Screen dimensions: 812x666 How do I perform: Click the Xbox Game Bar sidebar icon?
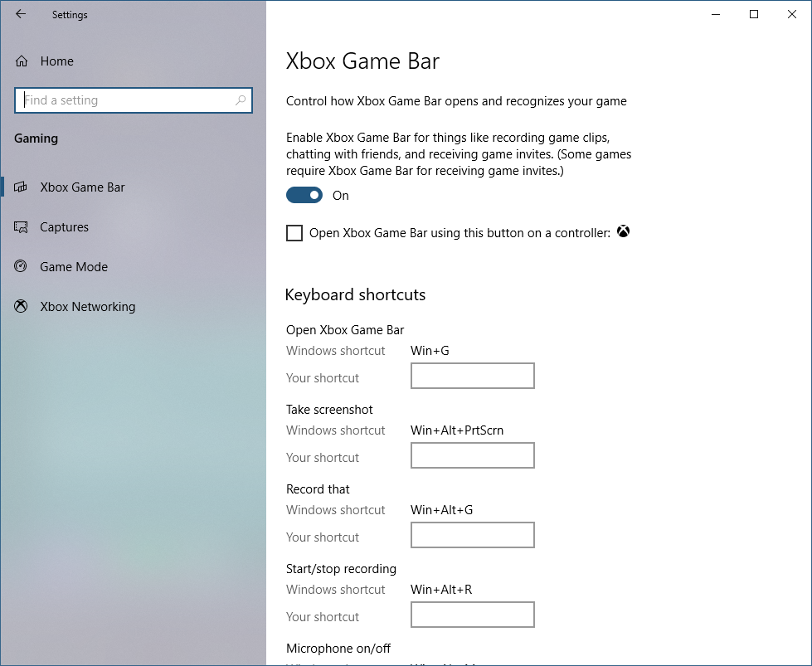21,187
